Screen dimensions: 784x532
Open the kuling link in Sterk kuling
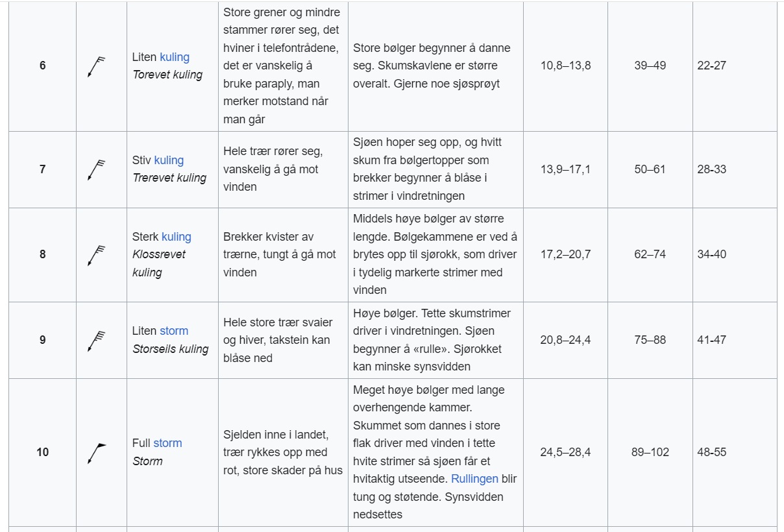(x=177, y=237)
